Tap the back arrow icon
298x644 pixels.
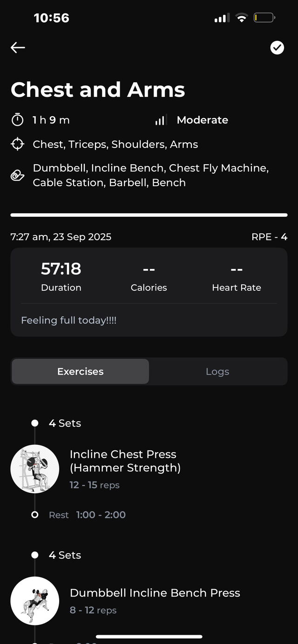(x=18, y=47)
